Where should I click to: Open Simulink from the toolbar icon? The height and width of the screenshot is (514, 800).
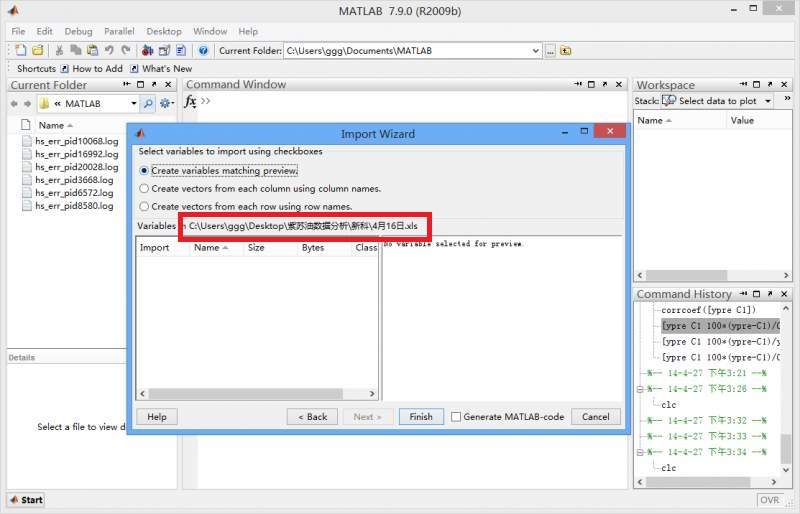[147, 50]
